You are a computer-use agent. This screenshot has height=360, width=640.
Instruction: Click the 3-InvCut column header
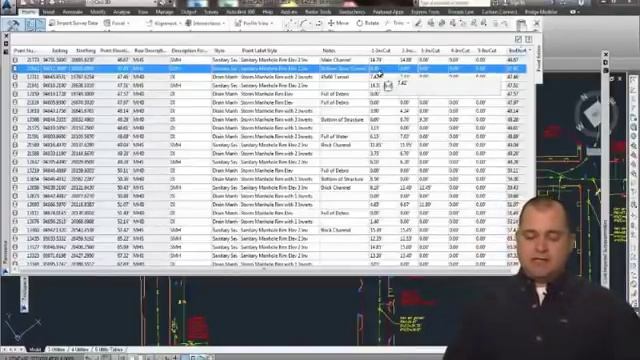(430, 51)
